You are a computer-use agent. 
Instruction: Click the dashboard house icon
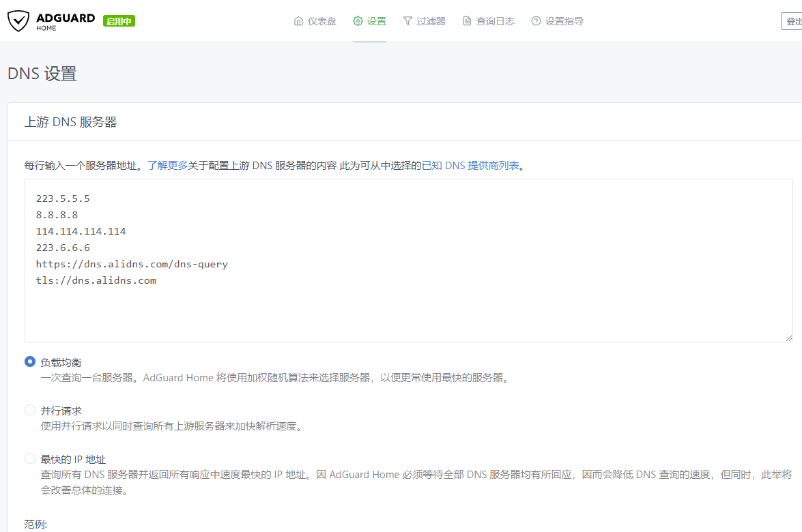[299, 21]
